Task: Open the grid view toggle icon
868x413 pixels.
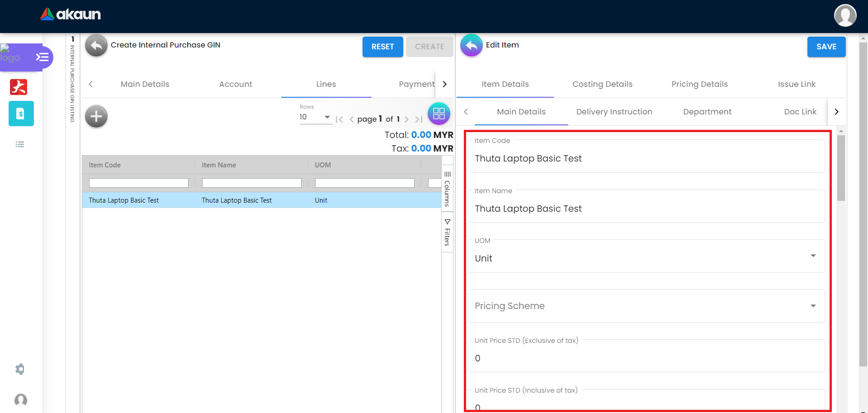Action: [439, 114]
